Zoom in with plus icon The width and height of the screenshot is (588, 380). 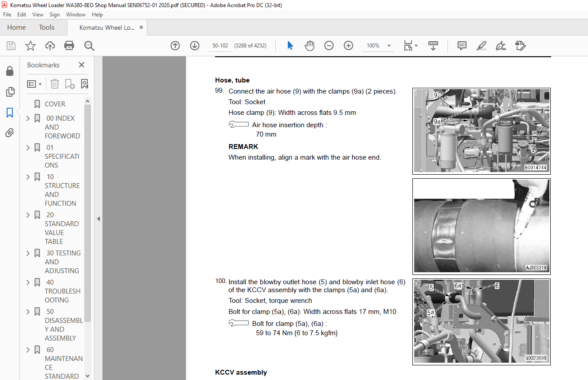click(349, 46)
